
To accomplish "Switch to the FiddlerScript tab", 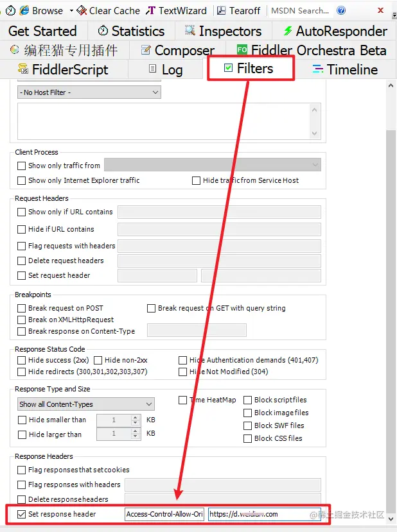I will click(64, 69).
